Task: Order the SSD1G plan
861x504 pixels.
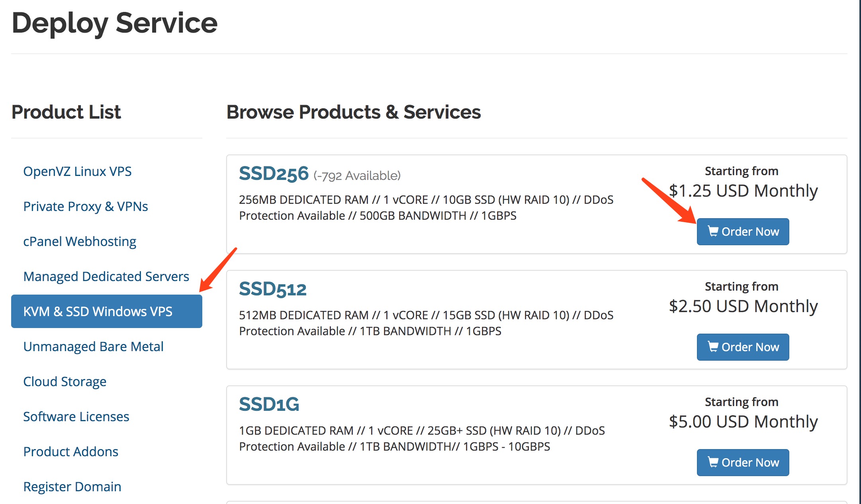Action: pyautogui.click(x=743, y=462)
